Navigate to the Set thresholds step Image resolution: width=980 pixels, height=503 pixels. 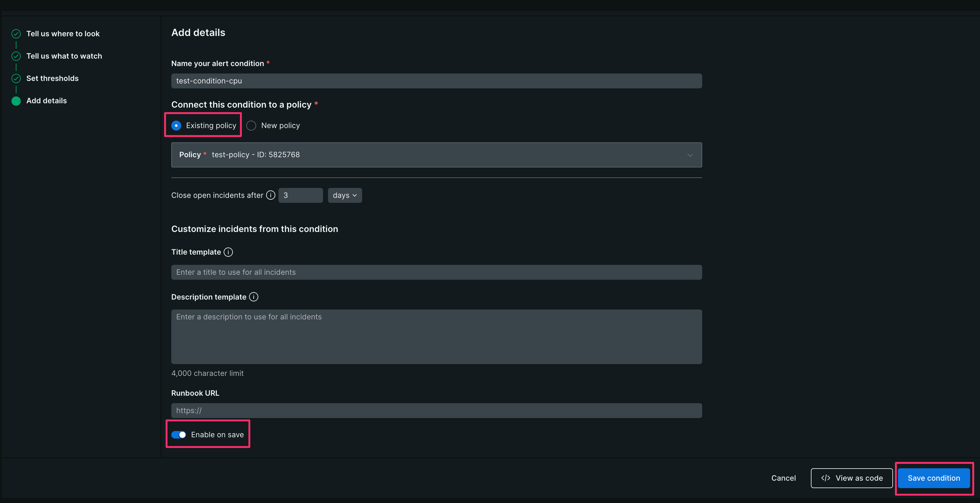[x=53, y=78]
